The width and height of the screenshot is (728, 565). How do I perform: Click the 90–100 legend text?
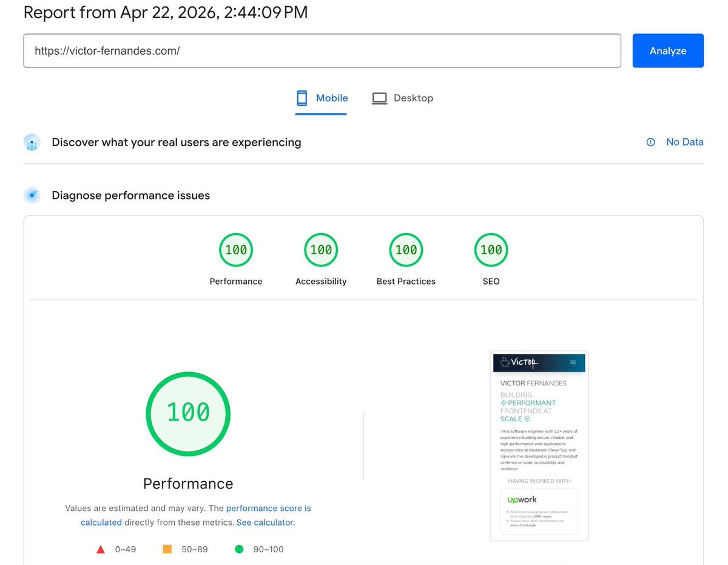[268, 550]
